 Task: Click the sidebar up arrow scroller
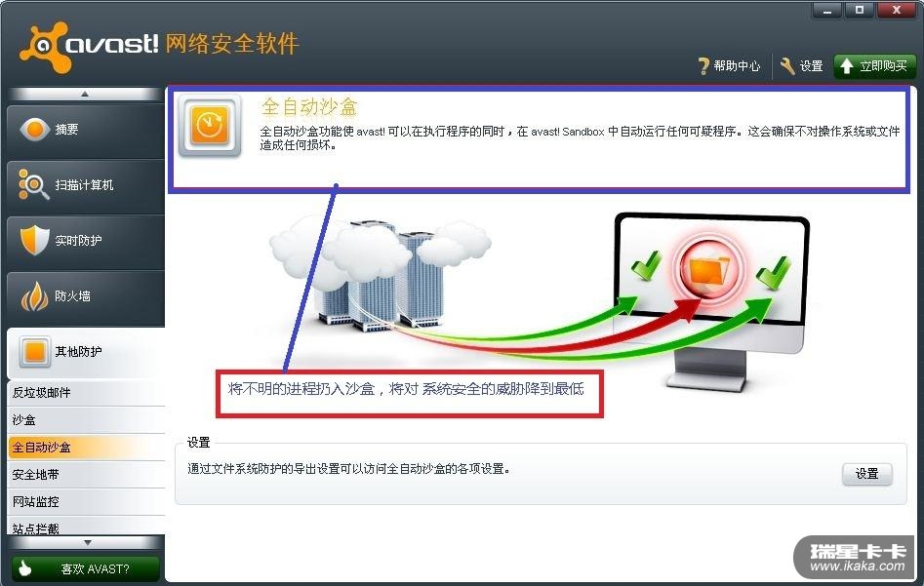(x=85, y=94)
